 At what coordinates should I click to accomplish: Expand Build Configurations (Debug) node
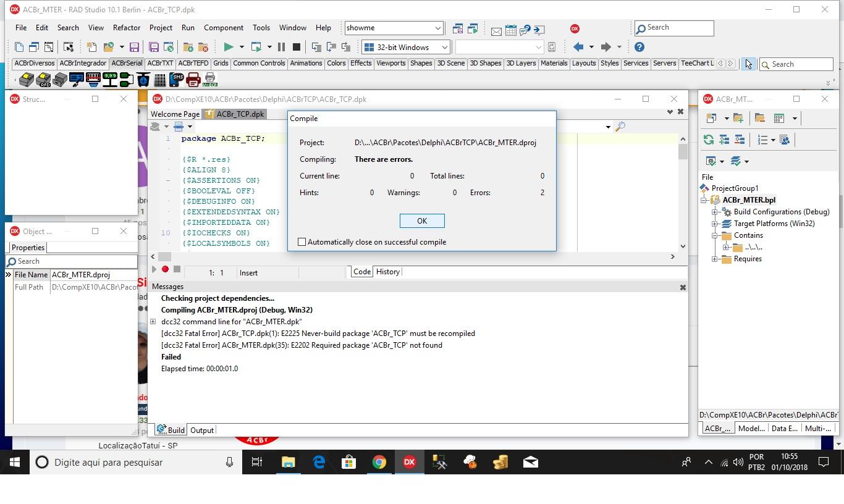[x=715, y=212]
